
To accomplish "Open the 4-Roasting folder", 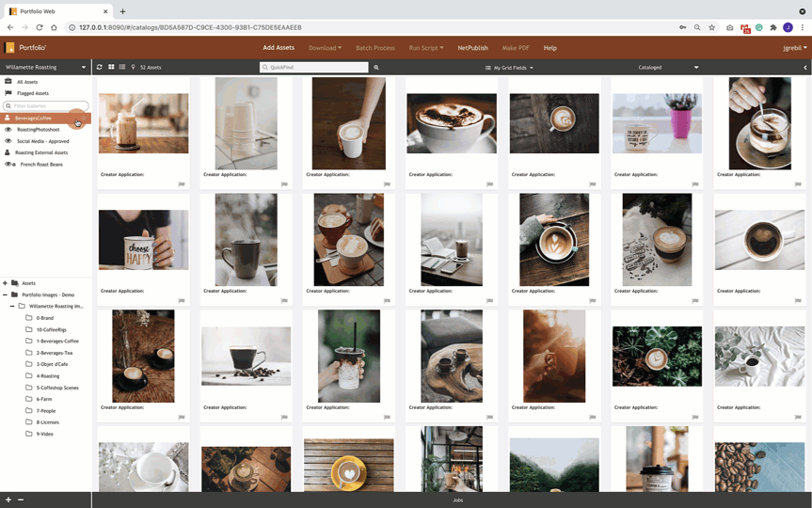I will point(48,376).
